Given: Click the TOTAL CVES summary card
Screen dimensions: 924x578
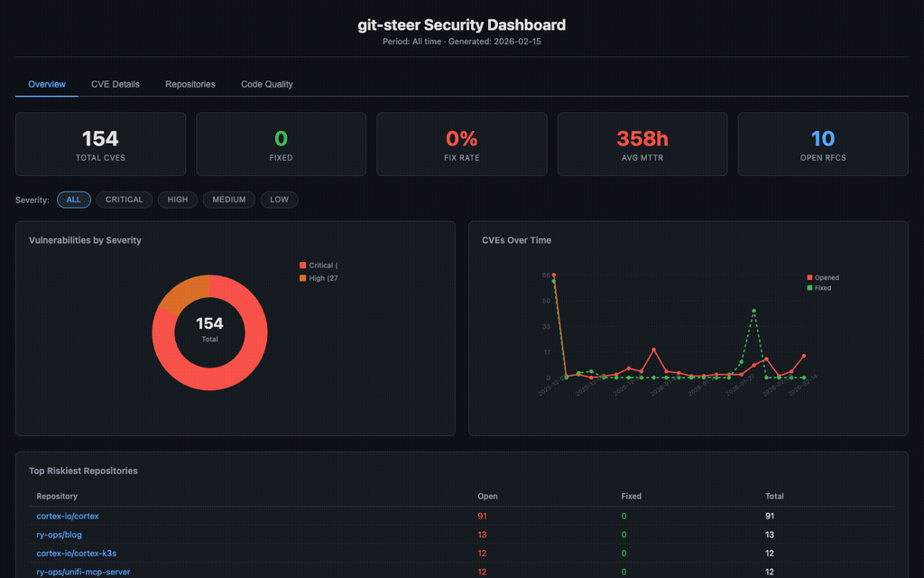Looking at the screenshot, I should [x=100, y=144].
